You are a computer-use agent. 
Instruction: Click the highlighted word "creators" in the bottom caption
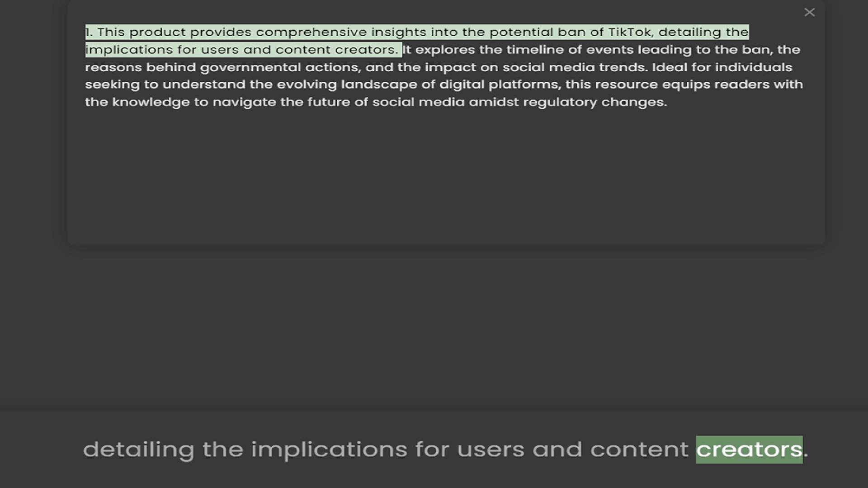[x=749, y=450]
